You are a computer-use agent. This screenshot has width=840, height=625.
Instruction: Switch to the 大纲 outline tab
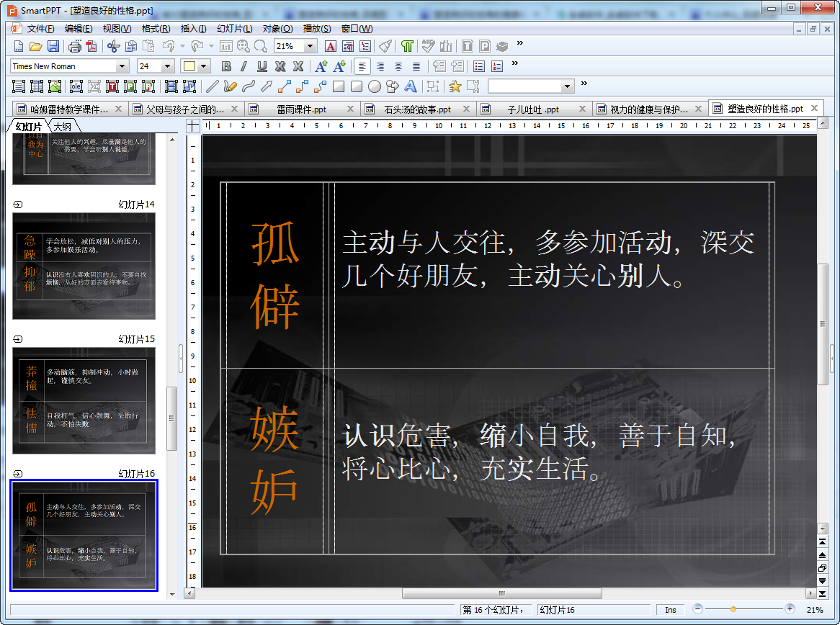[x=63, y=127]
